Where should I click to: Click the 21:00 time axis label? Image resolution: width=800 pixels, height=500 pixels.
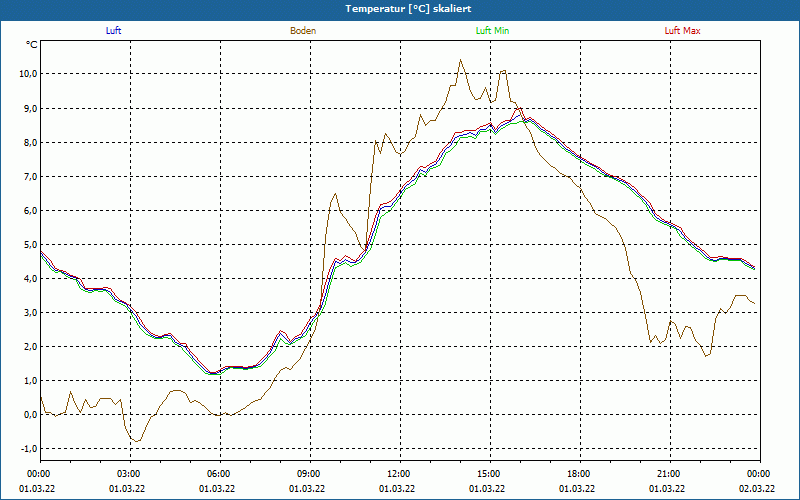[x=670, y=474]
